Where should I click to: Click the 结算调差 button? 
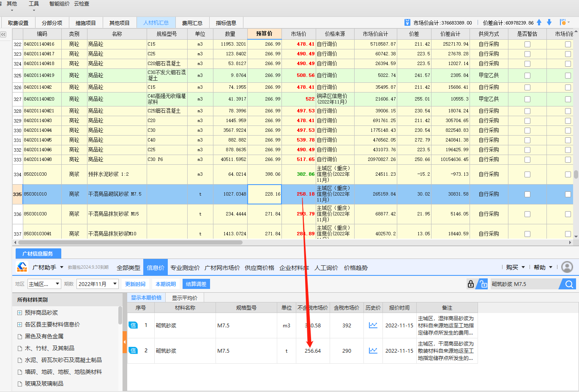tap(196, 284)
